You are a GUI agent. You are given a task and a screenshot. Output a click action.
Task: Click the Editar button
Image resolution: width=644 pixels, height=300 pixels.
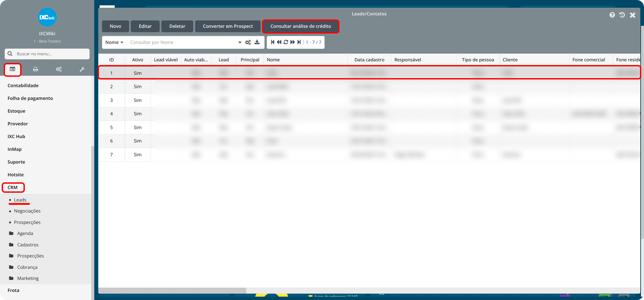[145, 26]
